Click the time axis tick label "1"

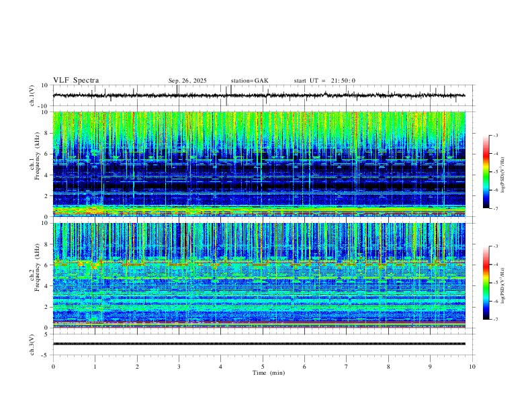(95, 367)
